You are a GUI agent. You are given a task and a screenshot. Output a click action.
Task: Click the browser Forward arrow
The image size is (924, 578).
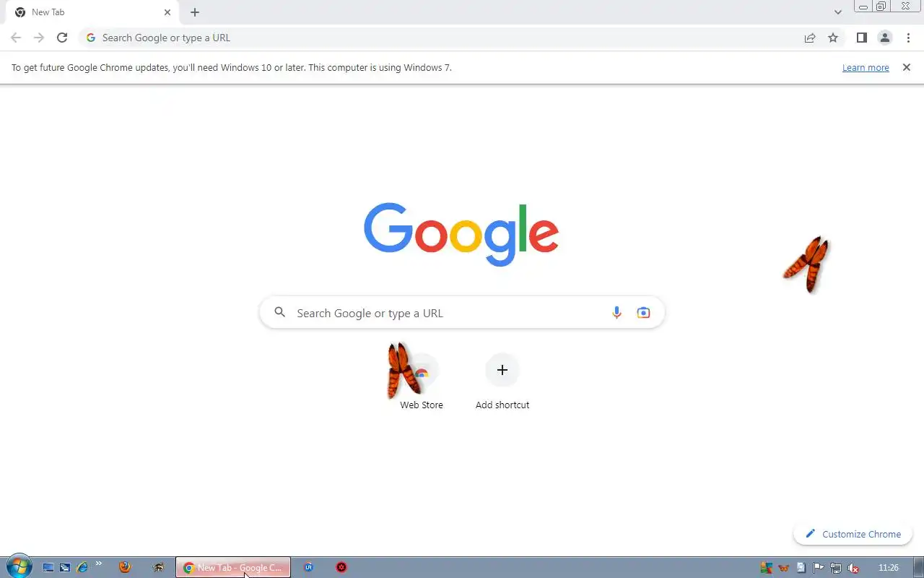coord(39,38)
